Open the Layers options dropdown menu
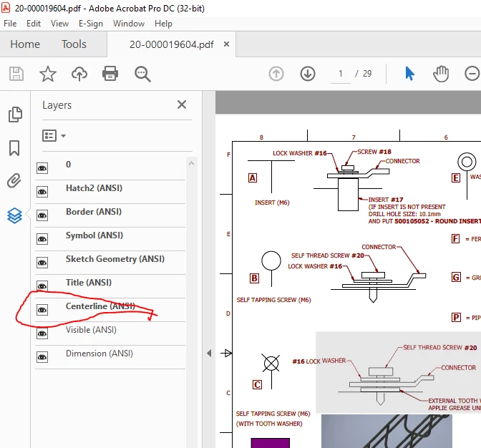The image size is (481, 448). click(54, 135)
